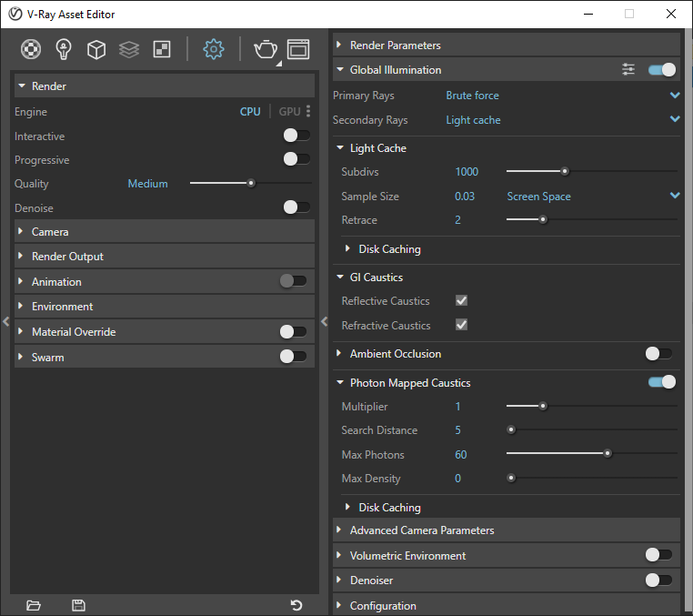Screen dimensions: 693x616
Task: Enable the Volumetric Environment switch
Action: [x=658, y=554]
